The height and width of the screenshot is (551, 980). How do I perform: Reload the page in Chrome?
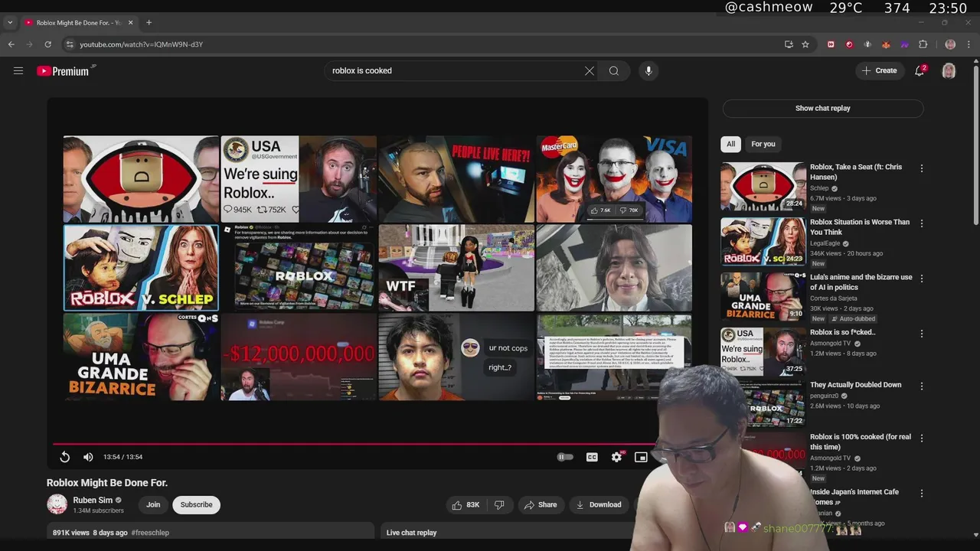pyautogui.click(x=47, y=44)
